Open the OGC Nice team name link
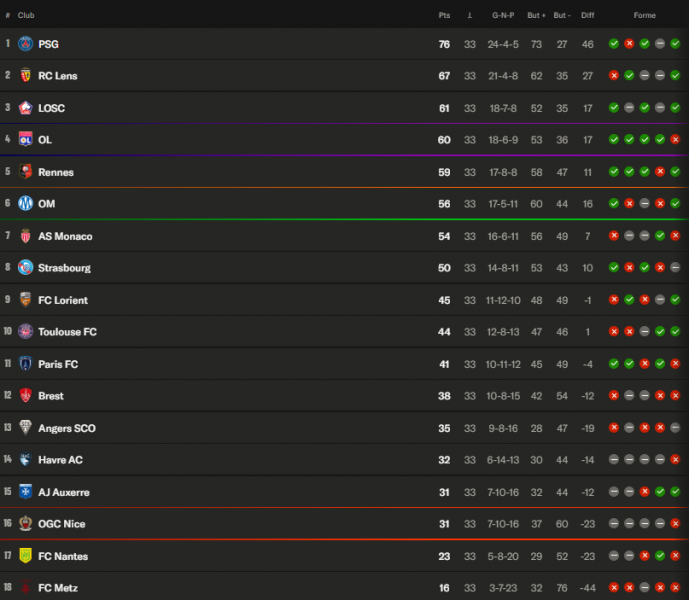Image resolution: width=689 pixels, height=600 pixels. click(x=62, y=524)
